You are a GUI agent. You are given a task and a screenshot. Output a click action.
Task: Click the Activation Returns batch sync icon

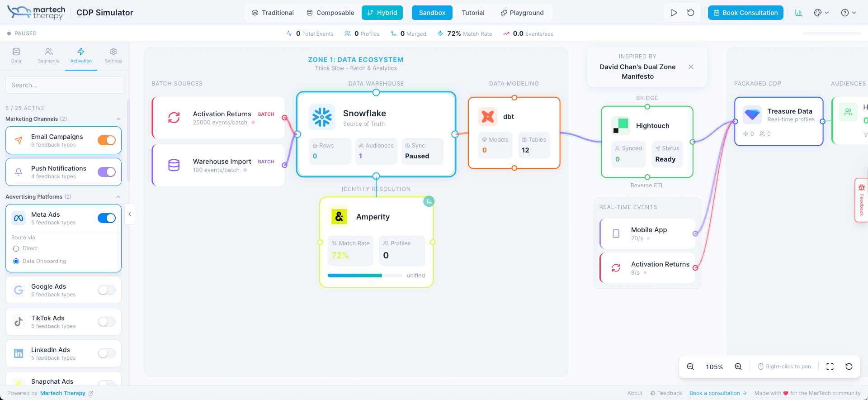(x=174, y=118)
